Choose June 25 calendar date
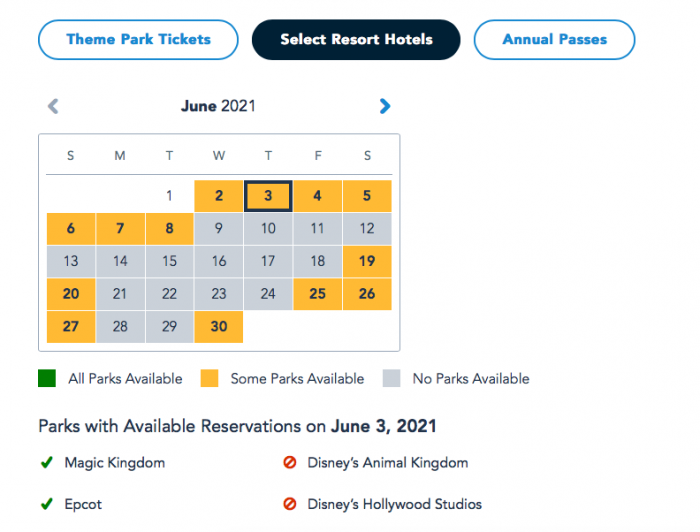Screen dimensions: 700x532 tap(317, 294)
